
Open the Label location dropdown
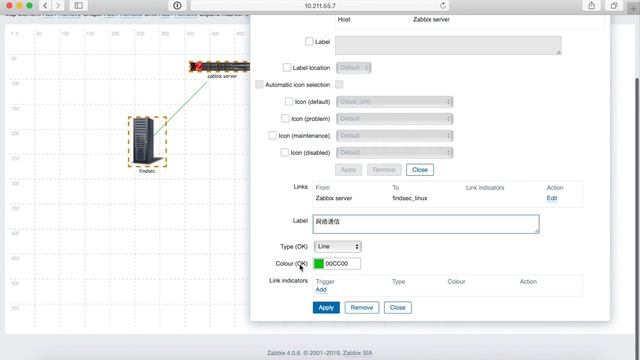point(354,68)
